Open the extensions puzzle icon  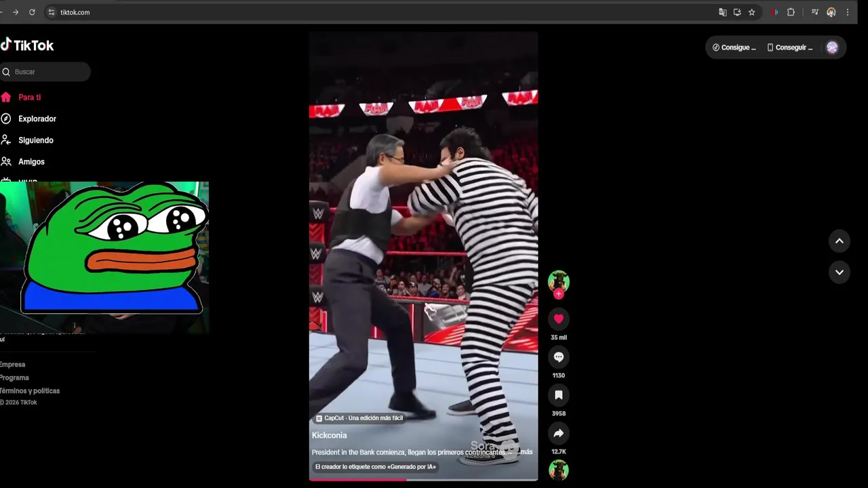(791, 12)
